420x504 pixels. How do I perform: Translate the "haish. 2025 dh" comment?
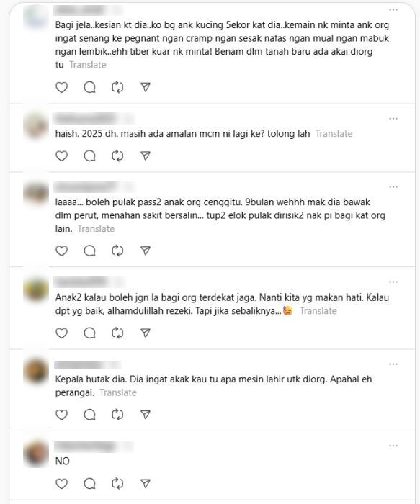[334, 134]
